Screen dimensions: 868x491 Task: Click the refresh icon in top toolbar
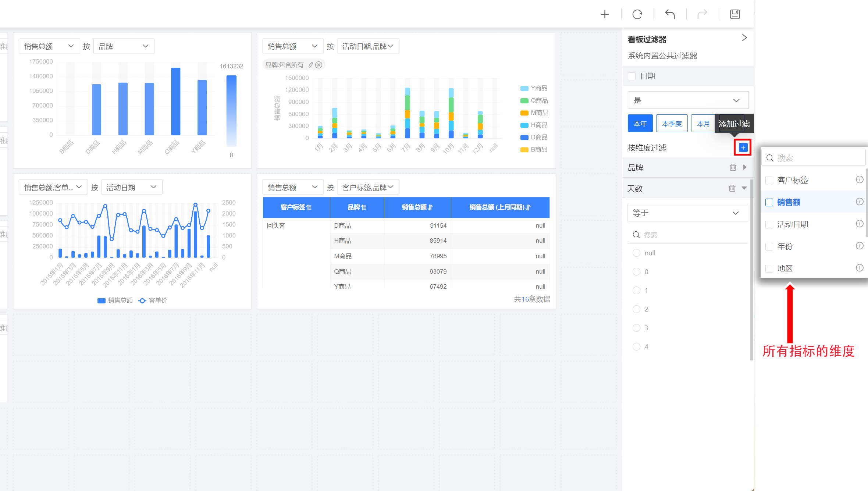coord(637,14)
